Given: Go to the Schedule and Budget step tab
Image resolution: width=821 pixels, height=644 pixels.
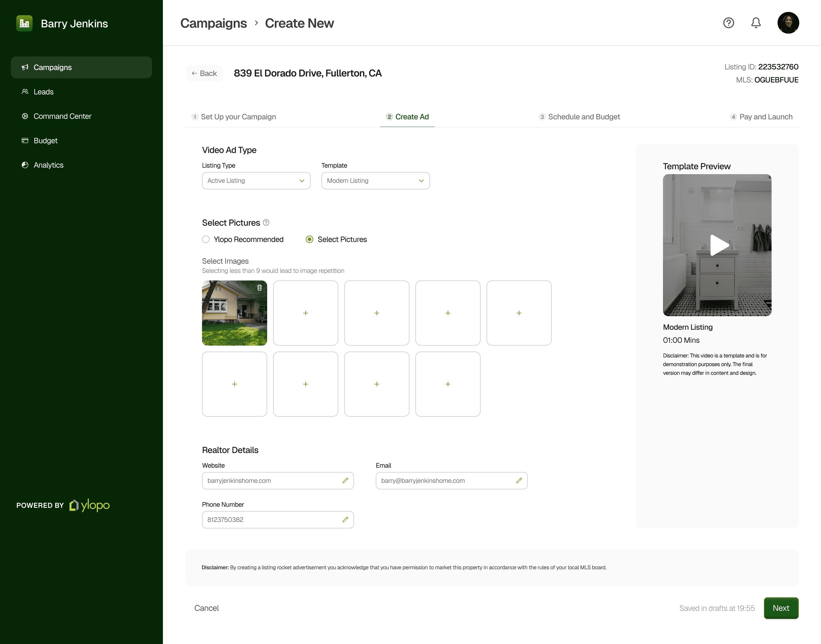Looking at the screenshot, I should point(580,117).
